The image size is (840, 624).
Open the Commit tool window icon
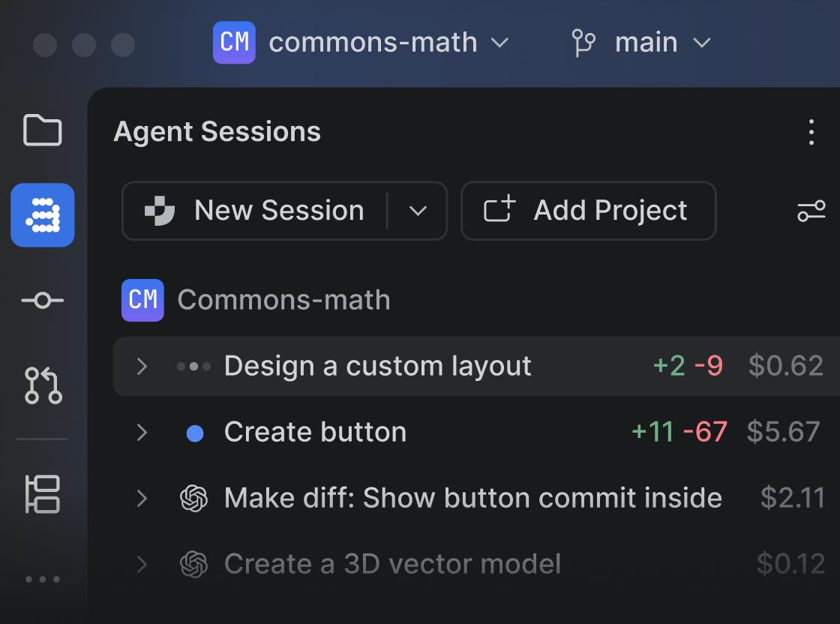click(42, 300)
